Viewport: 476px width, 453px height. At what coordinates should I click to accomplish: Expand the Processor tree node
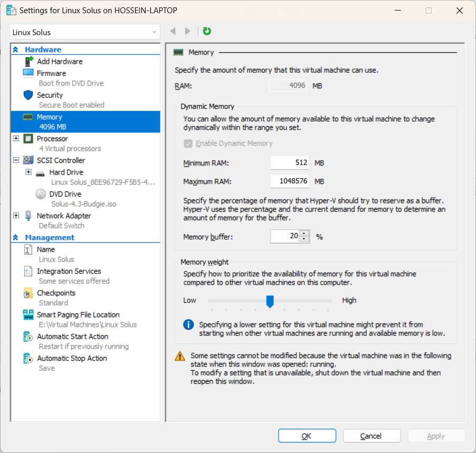(x=16, y=138)
